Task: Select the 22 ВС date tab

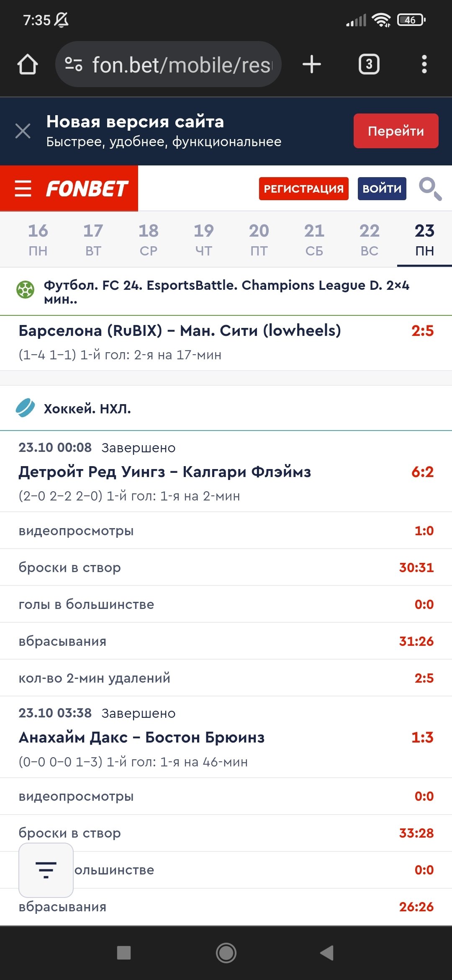Action: tap(369, 240)
